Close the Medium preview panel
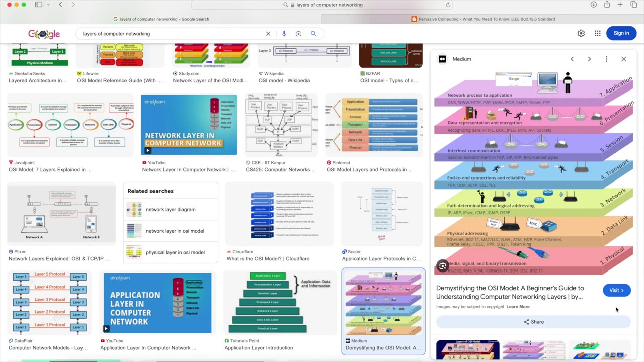 624,59
